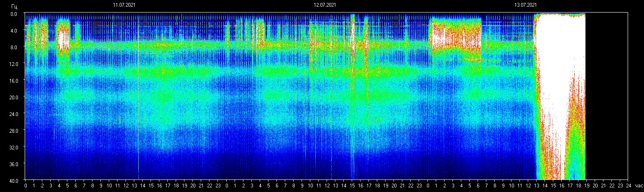The height and width of the screenshot is (192, 644).
Task: Click the 4.0 frequency axis label
Action: 14,30
